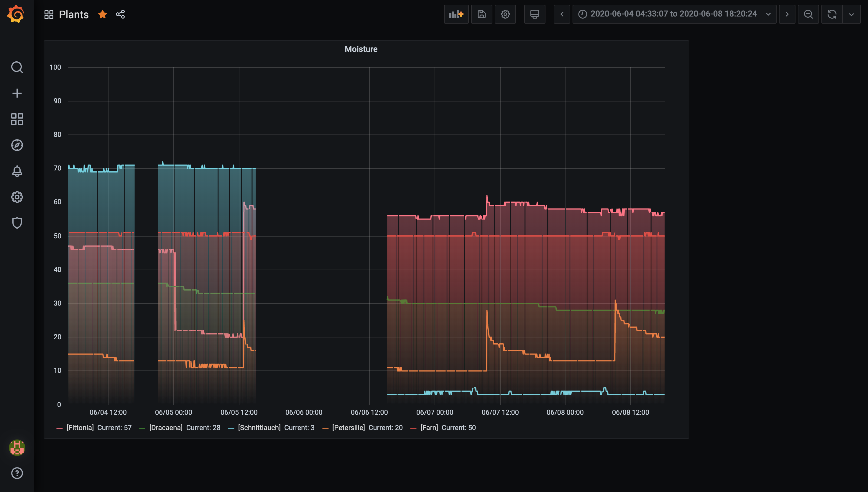
Task: Open the search dashboards magnifier icon
Action: [x=17, y=67]
